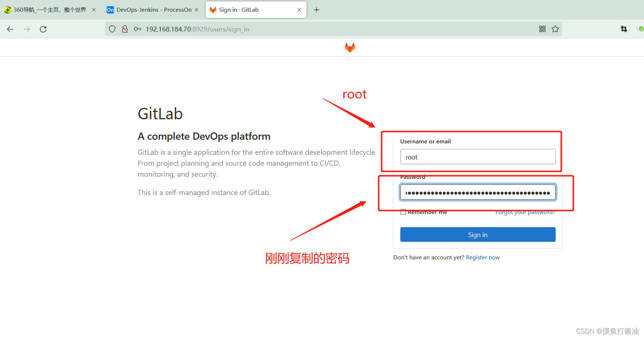Open the Forgot your password link

[x=525, y=212]
